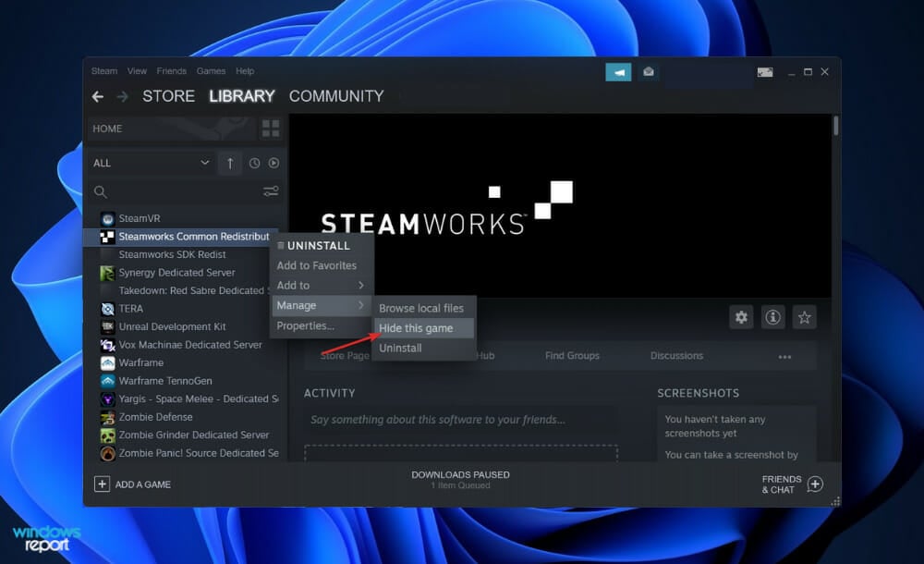Screen dimensions: 924x564
Task: Choose UNINSTALL at top of context menu
Action: [x=322, y=246]
